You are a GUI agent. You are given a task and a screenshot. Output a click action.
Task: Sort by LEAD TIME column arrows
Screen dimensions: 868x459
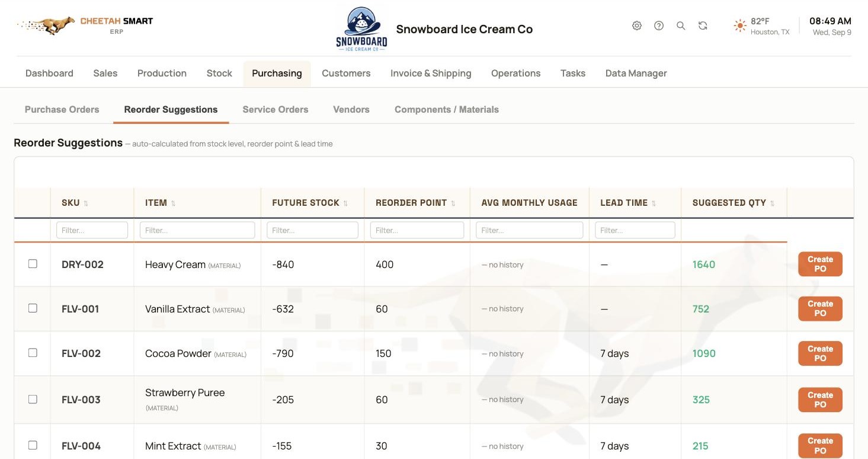[x=654, y=203]
